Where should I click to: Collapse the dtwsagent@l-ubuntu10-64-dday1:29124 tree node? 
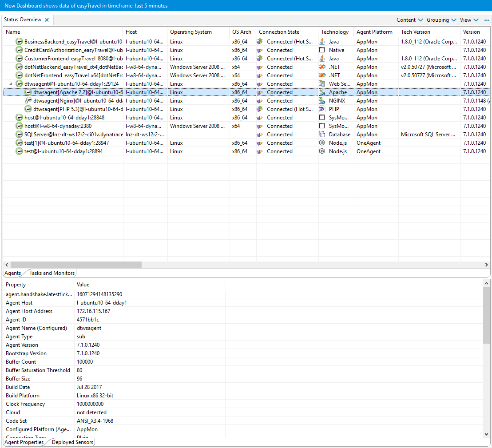11,84
